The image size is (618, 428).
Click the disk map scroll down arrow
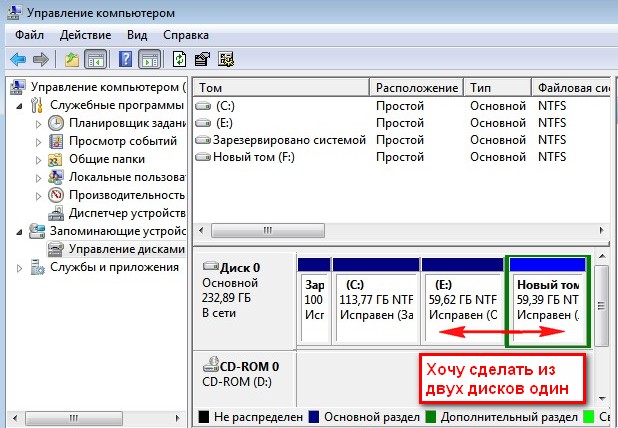point(601,398)
